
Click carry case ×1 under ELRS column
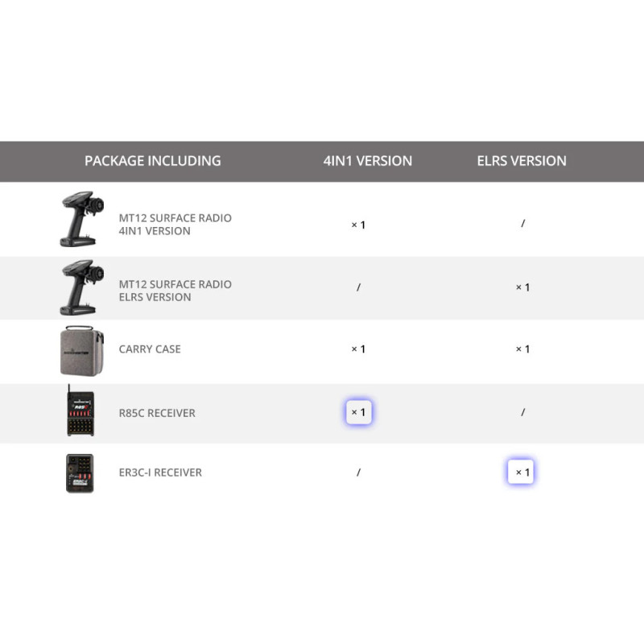click(x=522, y=349)
